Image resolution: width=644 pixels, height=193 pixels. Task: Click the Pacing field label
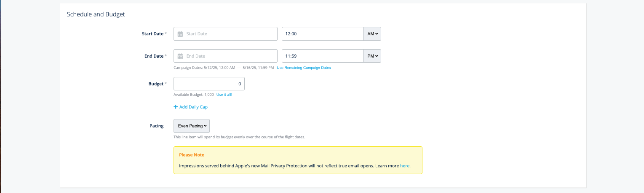pyautogui.click(x=156, y=126)
